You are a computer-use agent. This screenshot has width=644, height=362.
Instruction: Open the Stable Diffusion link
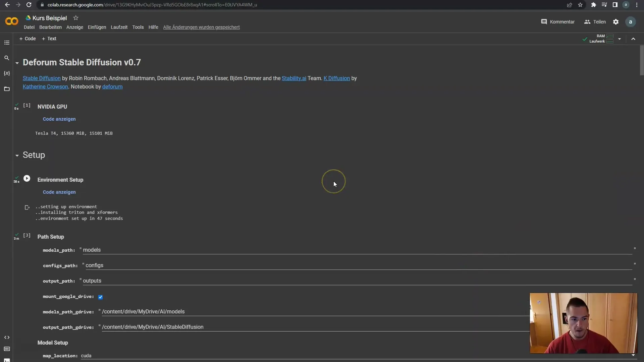click(42, 78)
